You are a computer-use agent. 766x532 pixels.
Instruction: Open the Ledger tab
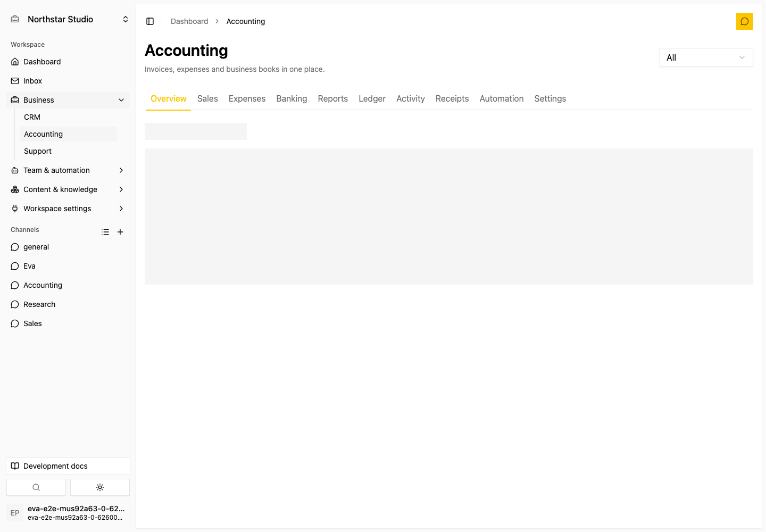coord(372,99)
